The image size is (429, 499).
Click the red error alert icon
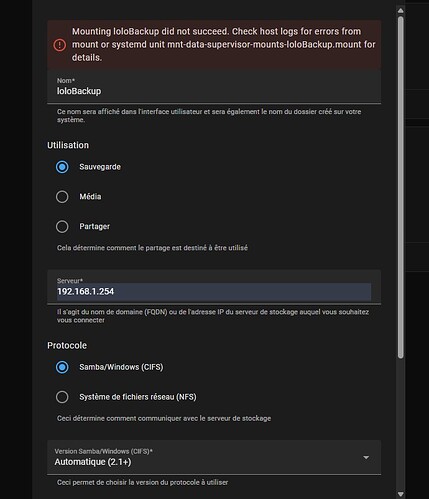tap(60, 45)
